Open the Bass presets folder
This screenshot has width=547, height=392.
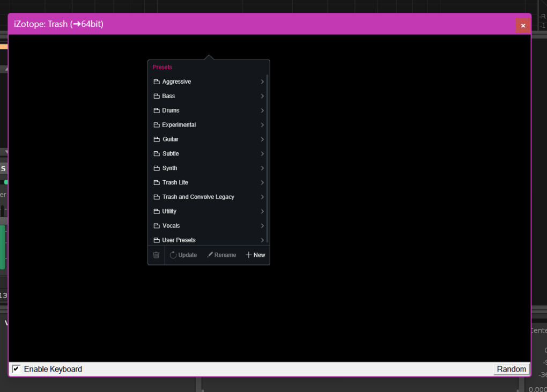point(208,96)
